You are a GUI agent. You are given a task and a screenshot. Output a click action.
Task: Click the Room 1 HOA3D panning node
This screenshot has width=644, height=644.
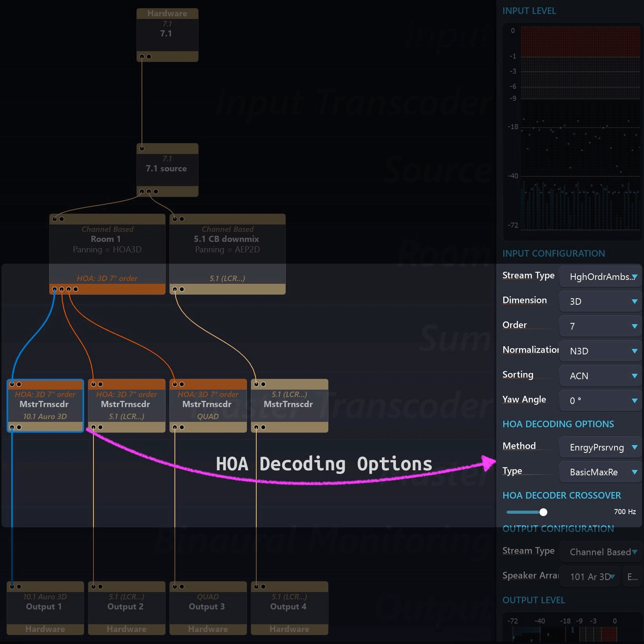point(107,244)
